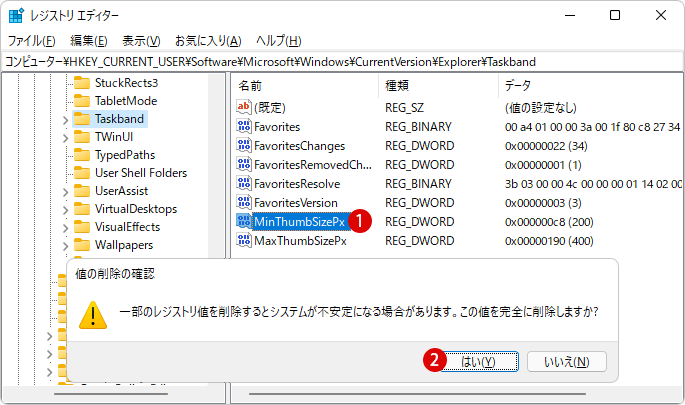Image resolution: width=685 pixels, height=405 pixels.
Task: Select the TypedPaths tree item label
Action: pyautogui.click(x=125, y=155)
